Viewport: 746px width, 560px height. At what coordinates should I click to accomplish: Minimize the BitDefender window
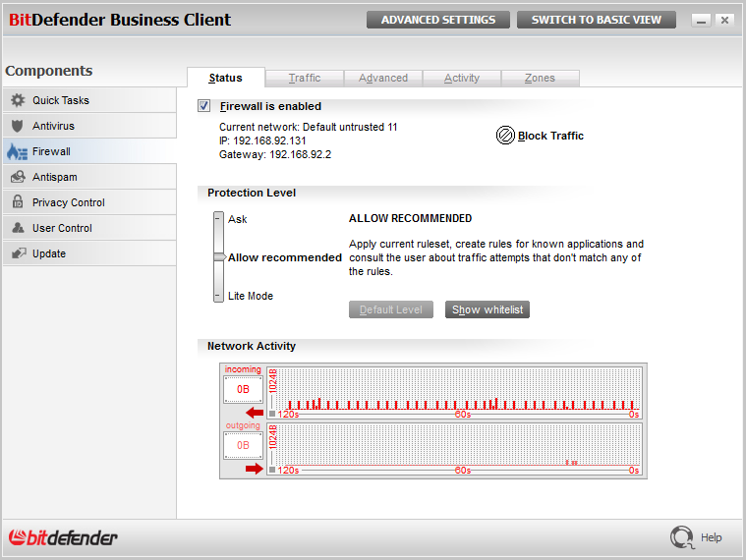[701, 20]
